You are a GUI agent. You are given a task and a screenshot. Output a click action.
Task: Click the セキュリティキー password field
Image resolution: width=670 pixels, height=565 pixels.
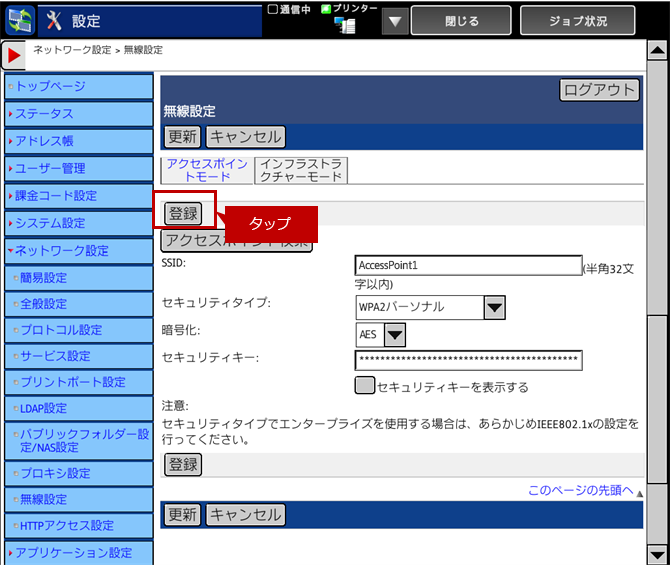468,360
